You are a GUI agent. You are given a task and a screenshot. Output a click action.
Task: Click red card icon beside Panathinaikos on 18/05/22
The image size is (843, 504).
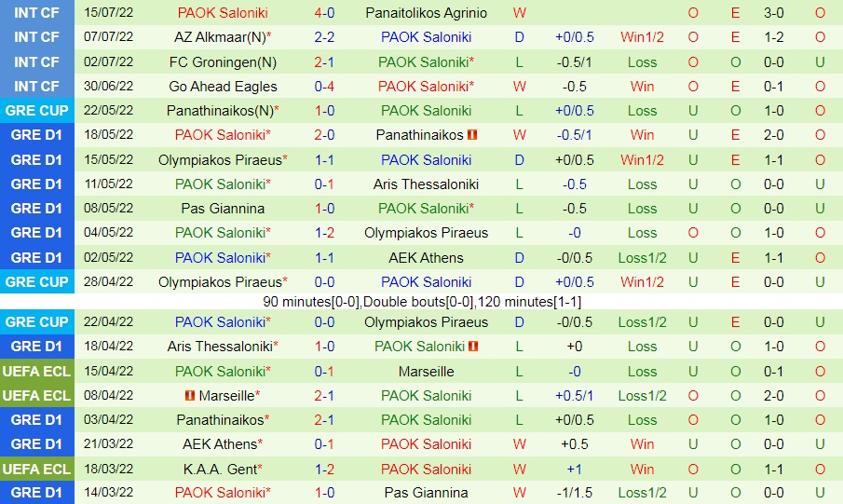point(472,135)
